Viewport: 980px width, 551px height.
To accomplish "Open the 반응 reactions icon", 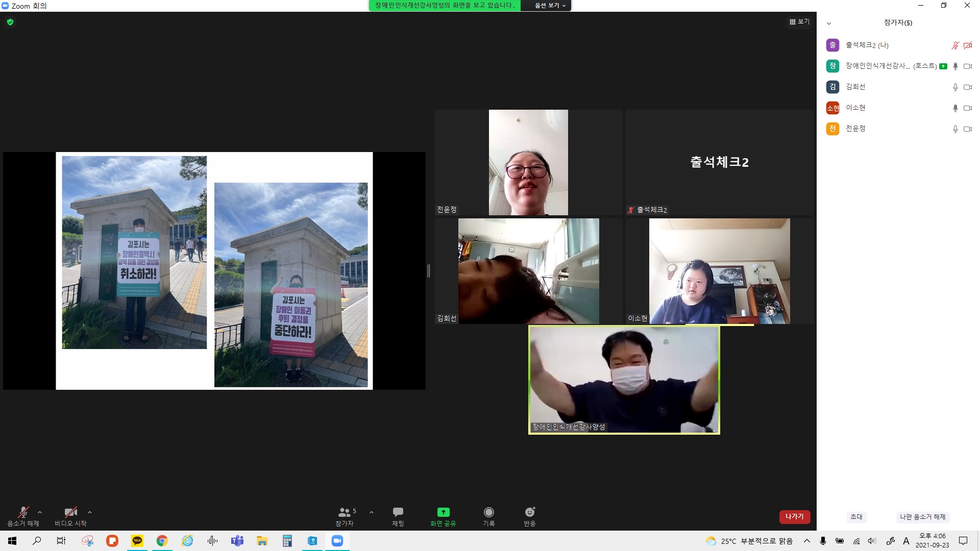I will pos(530,512).
